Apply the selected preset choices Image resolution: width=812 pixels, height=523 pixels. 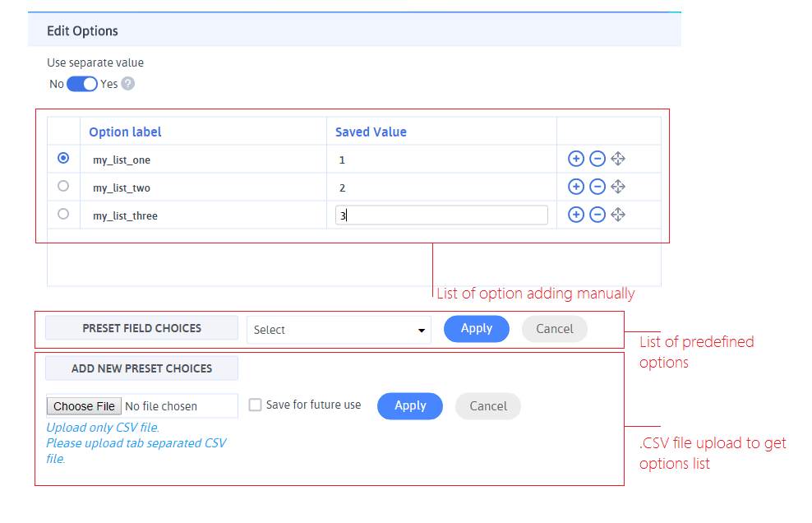(476, 328)
